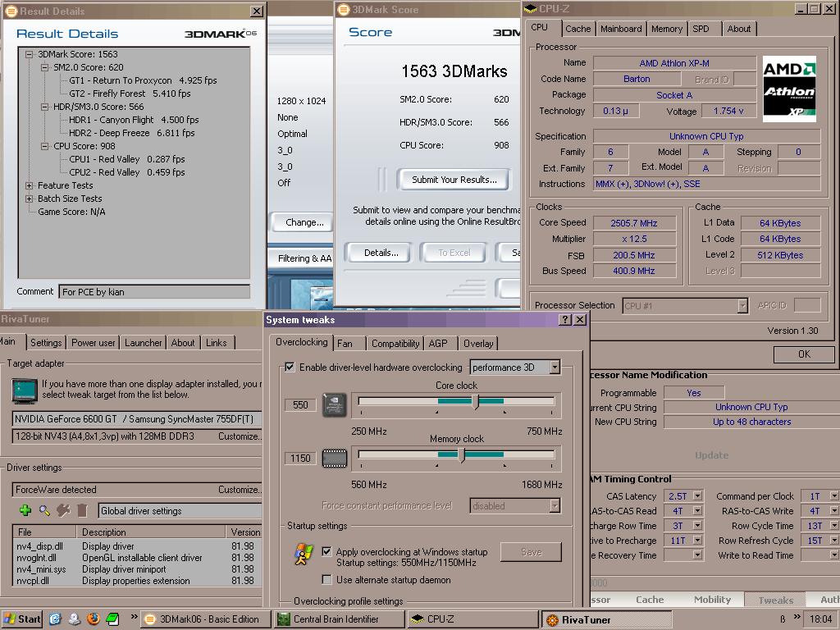Click the memory chip icon beside Memory clock
The height and width of the screenshot is (630, 840).
tap(335, 458)
